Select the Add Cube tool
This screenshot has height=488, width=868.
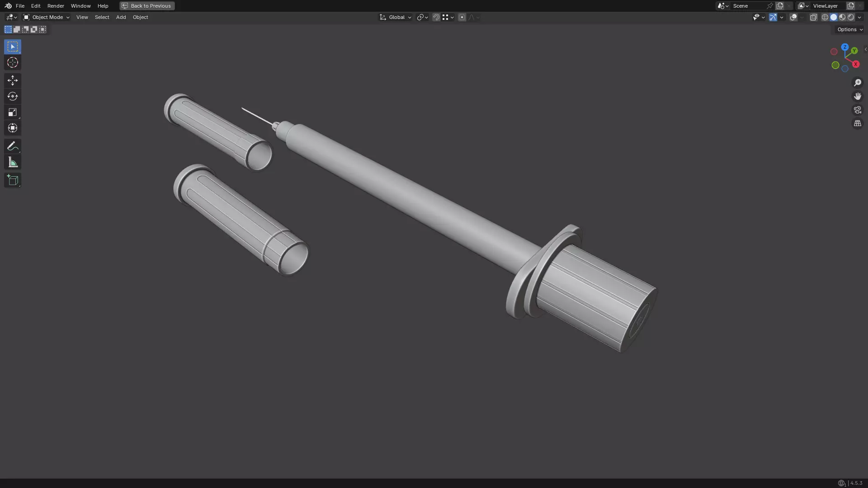tap(13, 180)
